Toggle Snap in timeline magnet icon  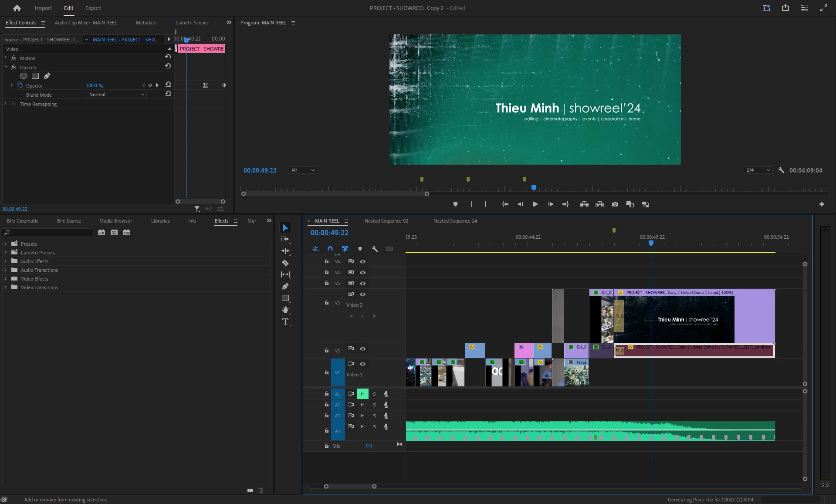tap(330, 249)
